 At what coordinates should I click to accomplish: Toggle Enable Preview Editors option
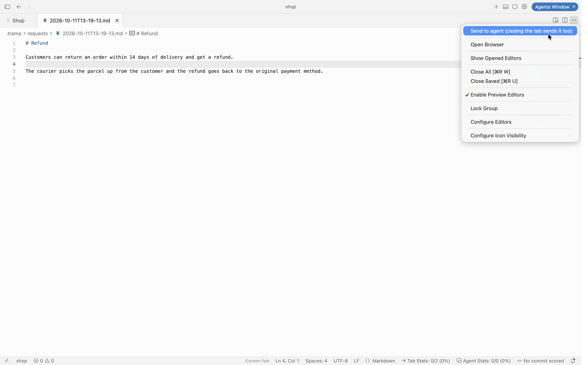click(520, 95)
